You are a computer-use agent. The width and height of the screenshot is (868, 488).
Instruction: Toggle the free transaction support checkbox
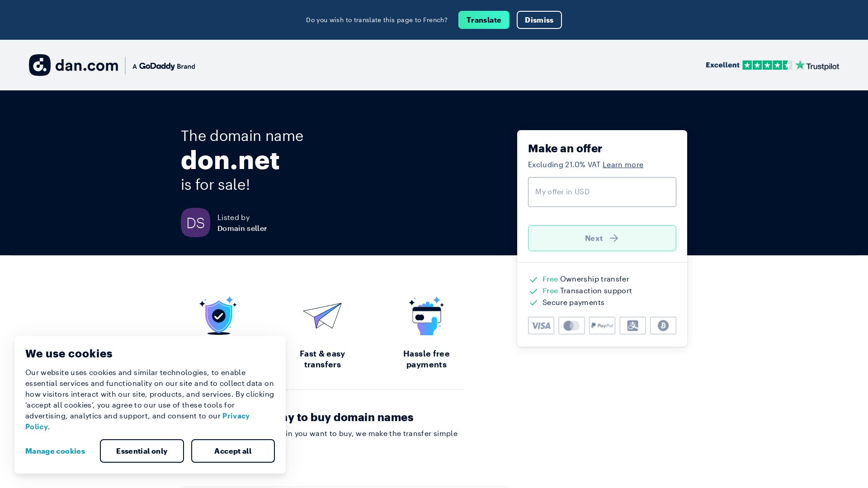tap(533, 291)
